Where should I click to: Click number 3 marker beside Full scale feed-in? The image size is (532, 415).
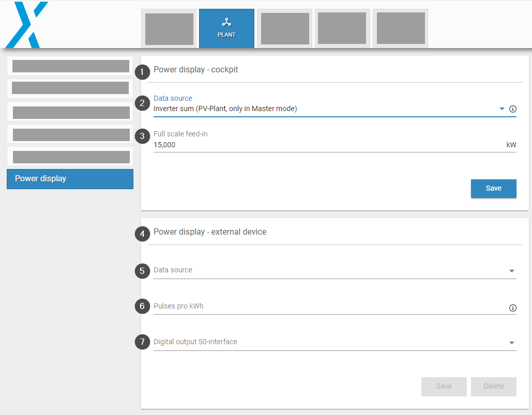click(142, 136)
